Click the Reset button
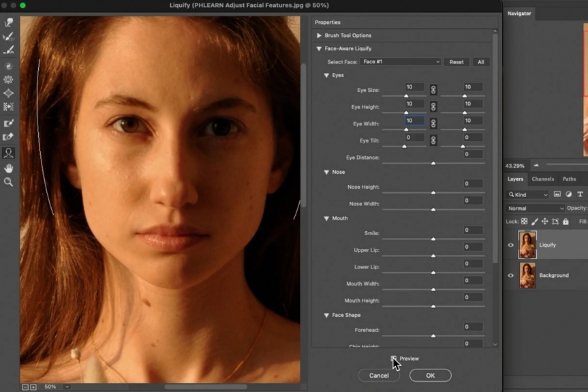The image size is (588, 392). 456,62
